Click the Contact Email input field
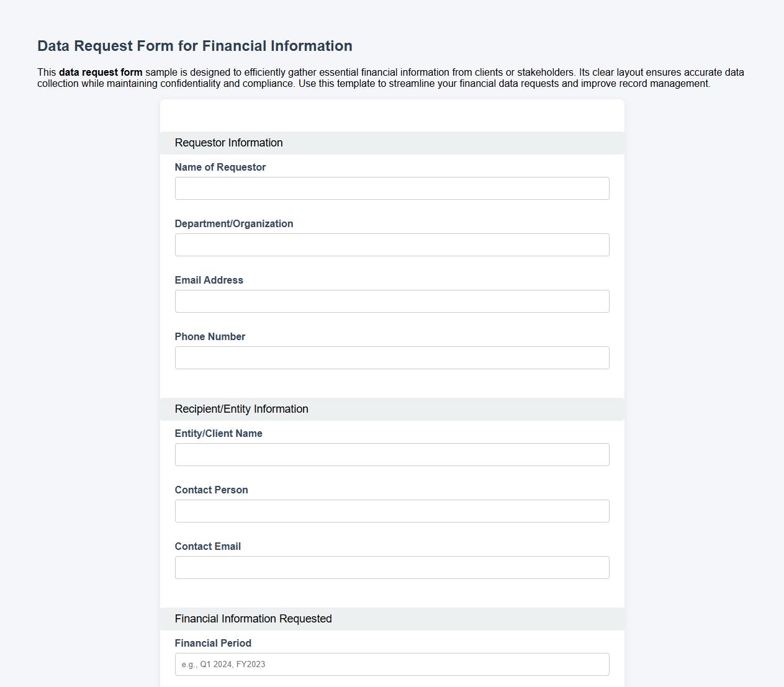 [392, 567]
